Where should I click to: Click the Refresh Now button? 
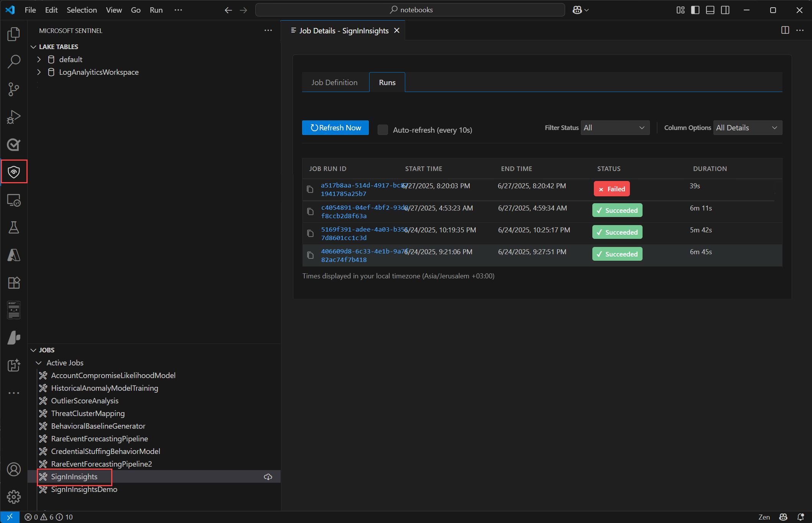(x=335, y=128)
